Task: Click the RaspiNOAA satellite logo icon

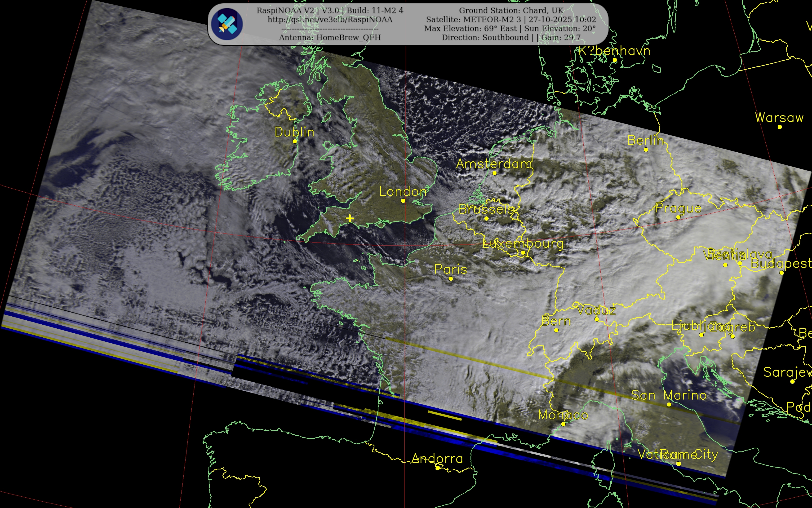Action: [227, 24]
